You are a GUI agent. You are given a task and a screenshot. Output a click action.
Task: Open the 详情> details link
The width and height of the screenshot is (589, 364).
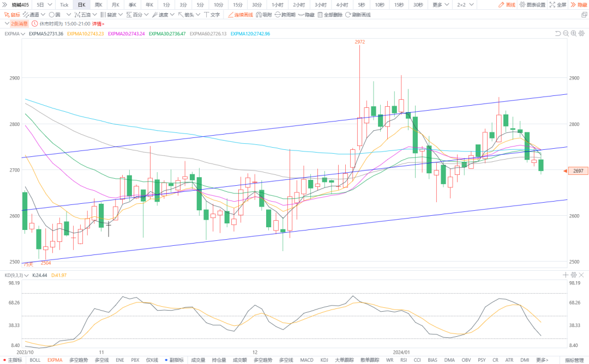[98, 23]
